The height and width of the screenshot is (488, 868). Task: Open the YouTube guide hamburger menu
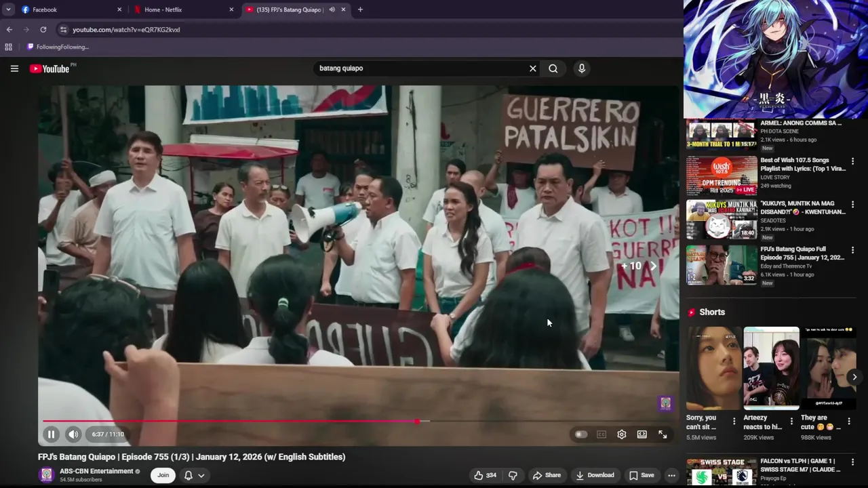pos(14,68)
